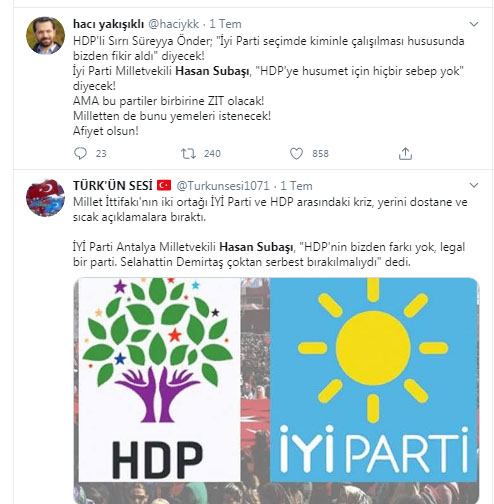Reply to hacı yakışıklı's tweet
The width and height of the screenshot is (494, 504).
click(x=80, y=154)
